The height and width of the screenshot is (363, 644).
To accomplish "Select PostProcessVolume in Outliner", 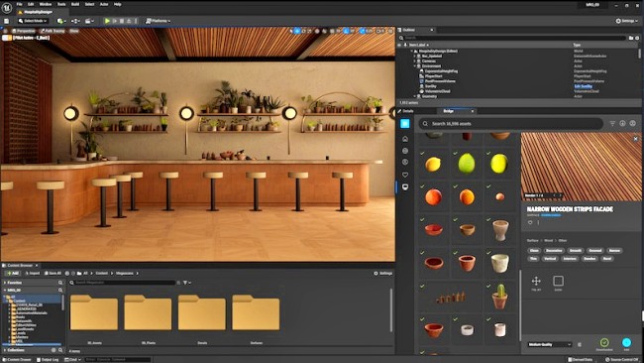I will 440,81.
